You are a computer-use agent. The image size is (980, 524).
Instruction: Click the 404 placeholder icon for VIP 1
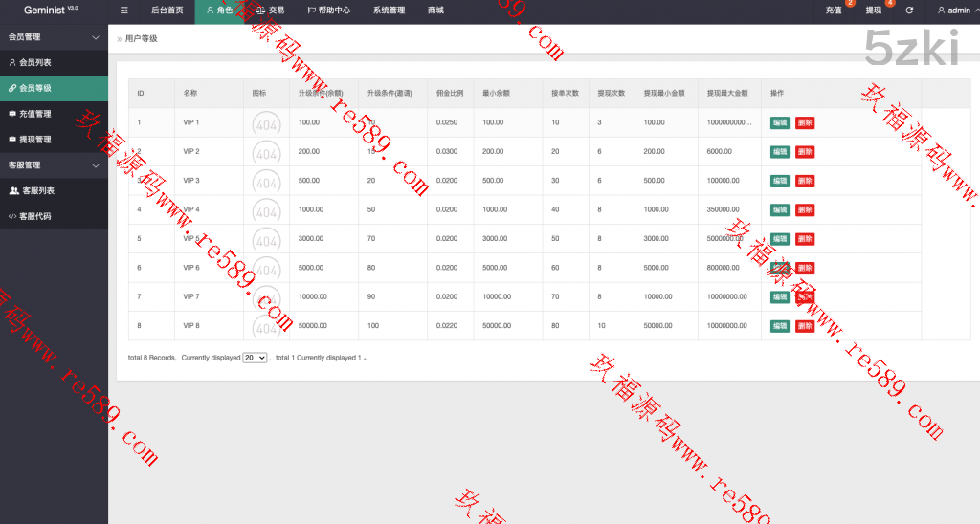pyautogui.click(x=266, y=123)
